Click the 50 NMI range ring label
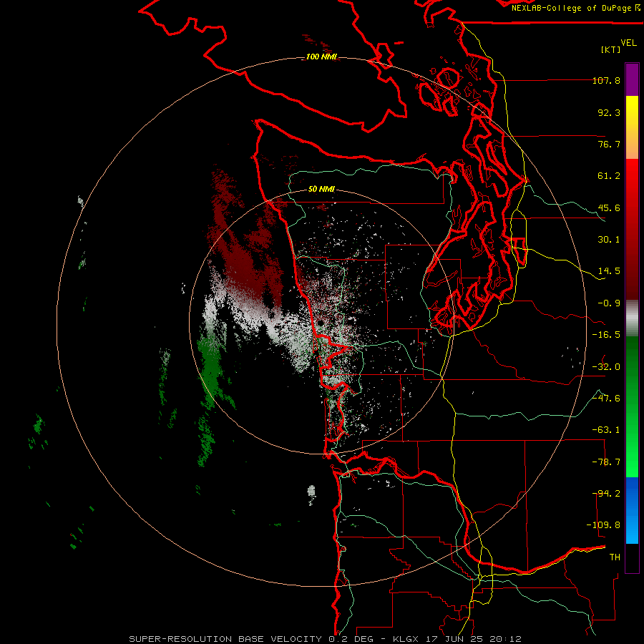This screenshot has height=644, width=644. (x=321, y=189)
